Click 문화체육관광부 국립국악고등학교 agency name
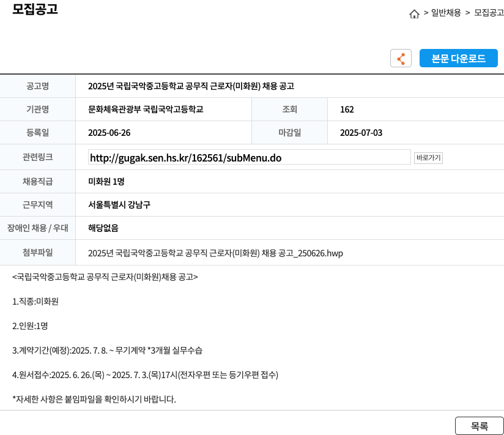504x435 pixels. [146, 110]
